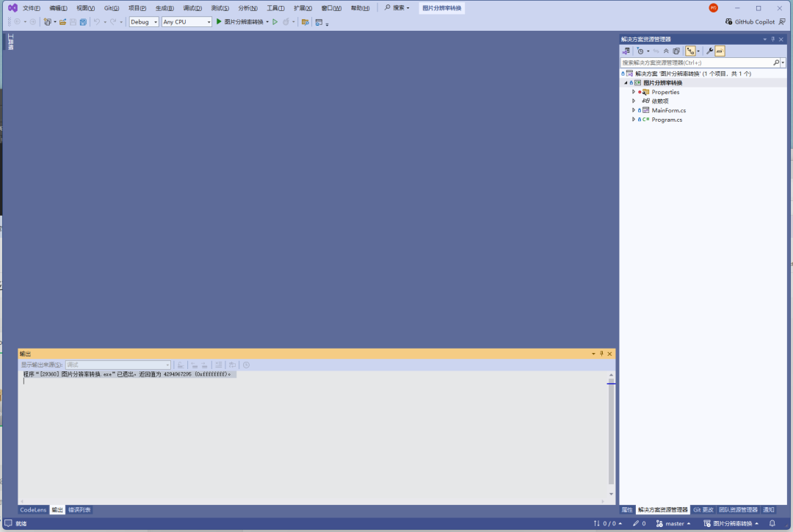Switch to the Git 更改 tab
Viewport: 793px width, 532px height.
(703, 510)
